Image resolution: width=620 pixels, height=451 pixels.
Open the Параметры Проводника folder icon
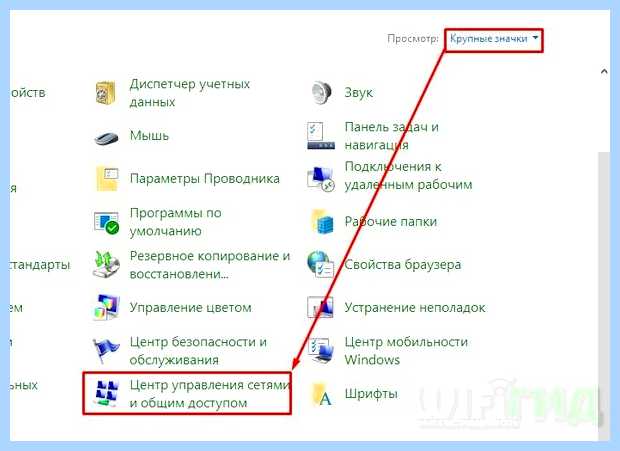pyautogui.click(x=107, y=179)
